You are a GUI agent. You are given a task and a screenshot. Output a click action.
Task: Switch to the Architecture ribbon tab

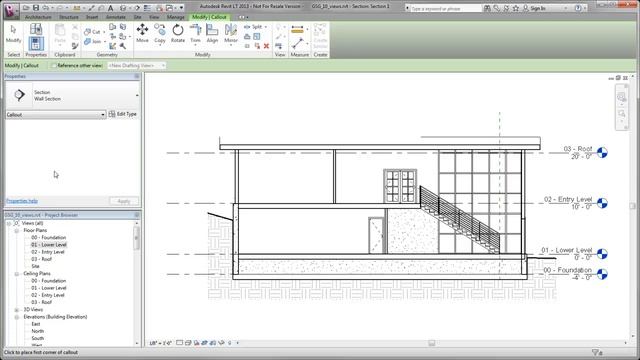pos(38,17)
